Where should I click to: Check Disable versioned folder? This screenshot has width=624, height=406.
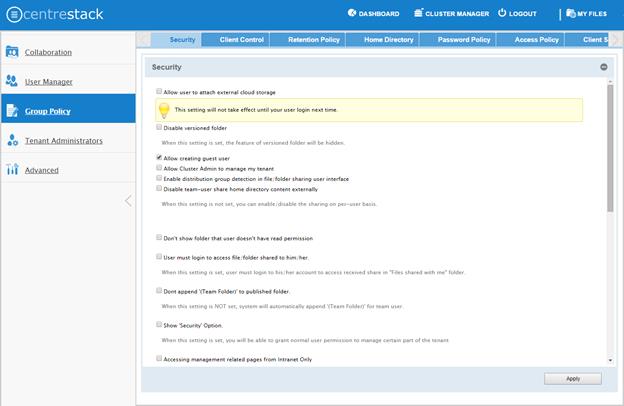click(x=159, y=127)
